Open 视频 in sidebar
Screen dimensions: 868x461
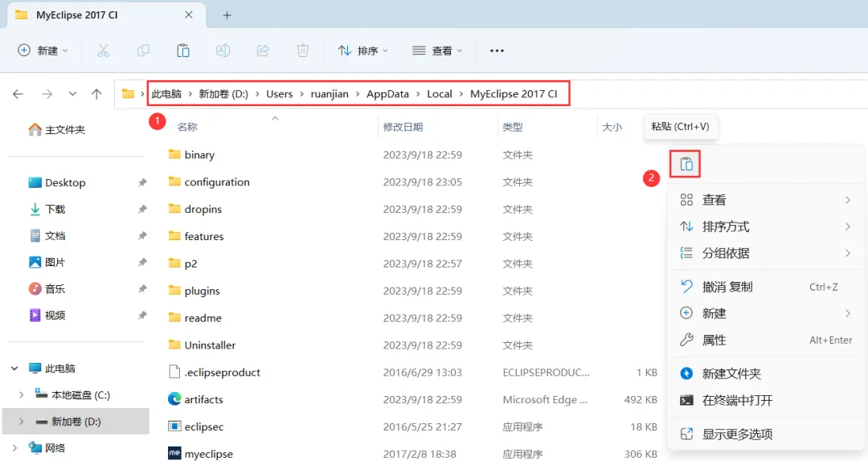pyautogui.click(x=47, y=316)
